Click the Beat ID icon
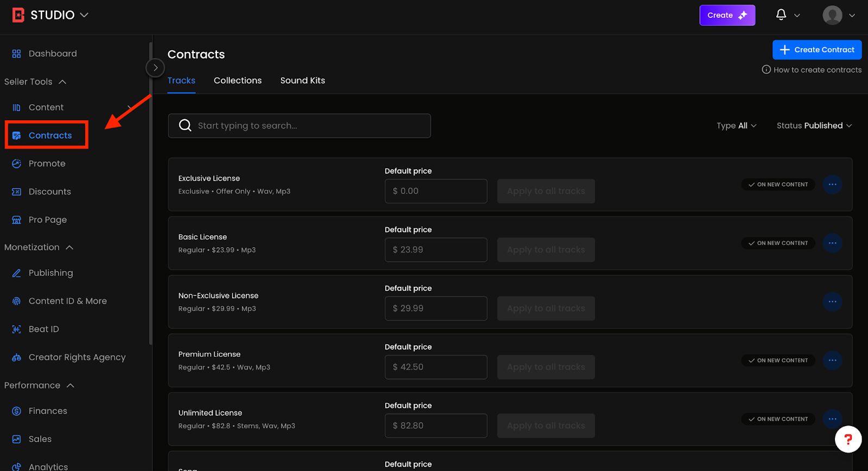Viewport: 868px width, 471px height. [x=16, y=330]
